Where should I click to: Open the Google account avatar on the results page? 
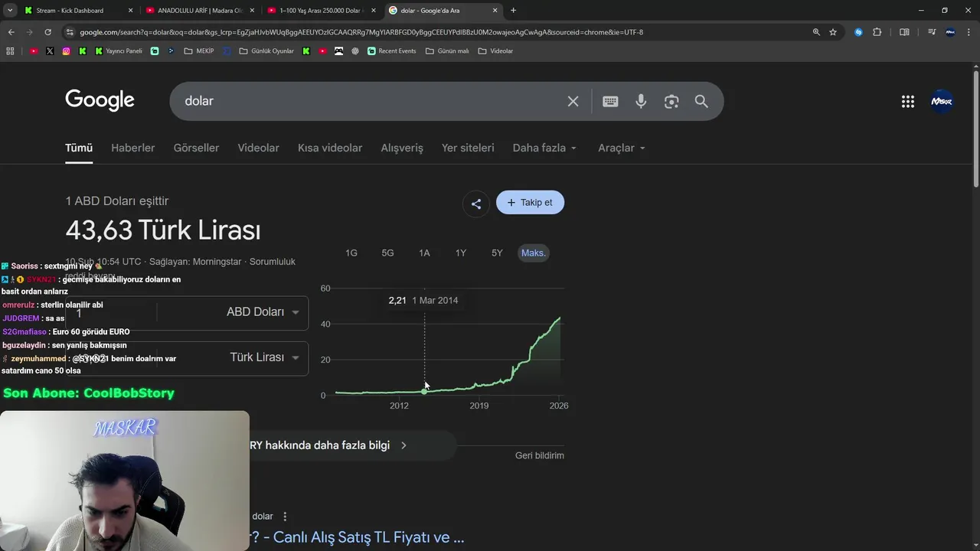click(x=942, y=101)
